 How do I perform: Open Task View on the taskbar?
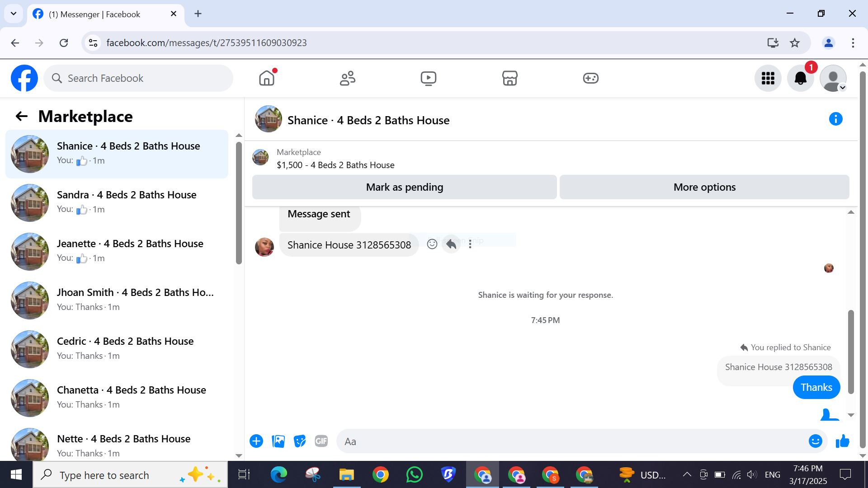tap(244, 475)
